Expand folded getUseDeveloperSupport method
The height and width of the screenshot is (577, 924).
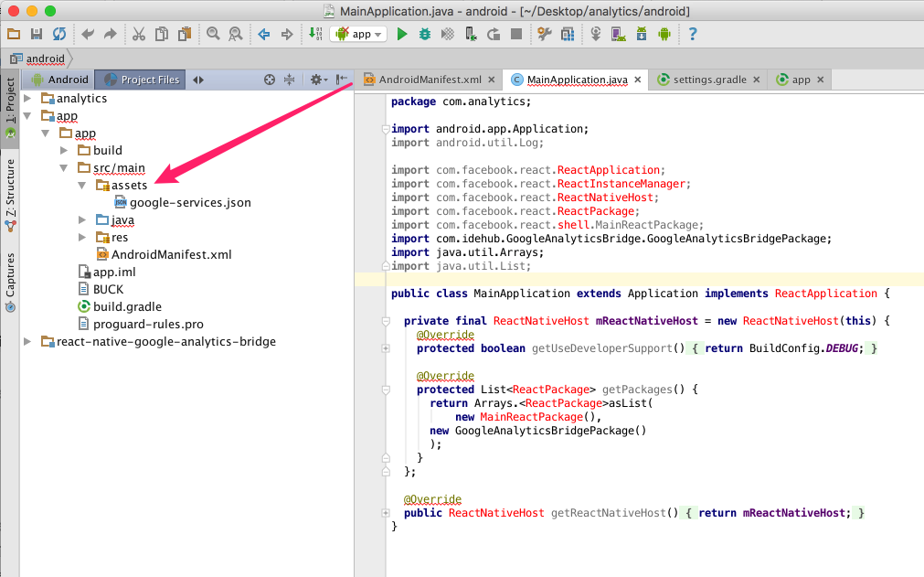pos(386,348)
